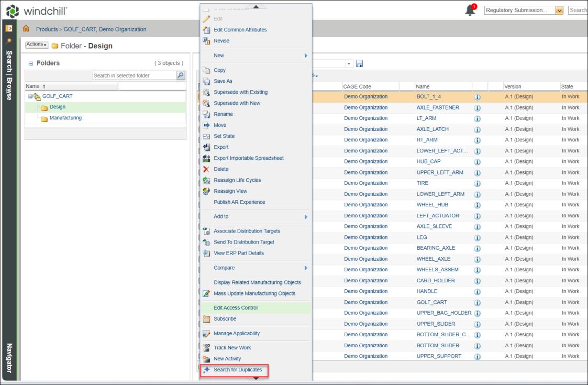Image resolution: width=588 pixels, height=385 pixels.
Task: Click the Revise icon
Action: pos(206,41)
